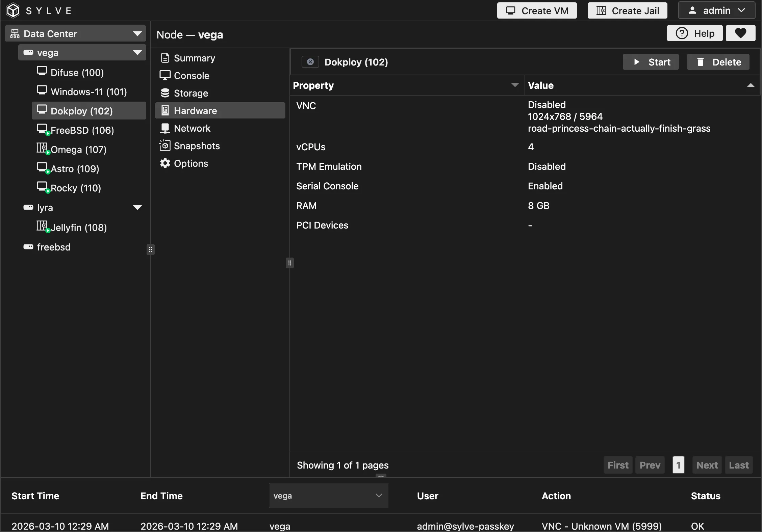Select the Omega (107) jail
This screenshot has height=532, width=762.
[x=78, y=150]
